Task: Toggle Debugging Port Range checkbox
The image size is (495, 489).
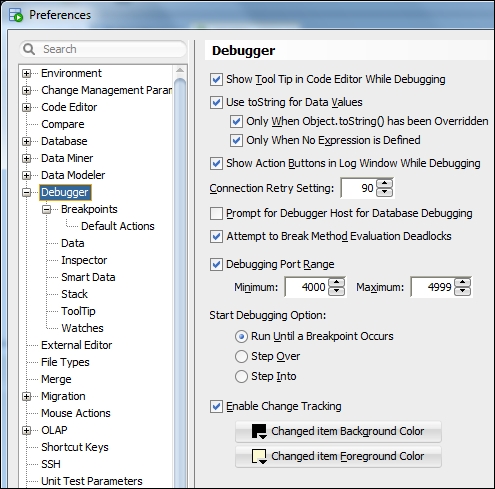Action: point(216,265)
